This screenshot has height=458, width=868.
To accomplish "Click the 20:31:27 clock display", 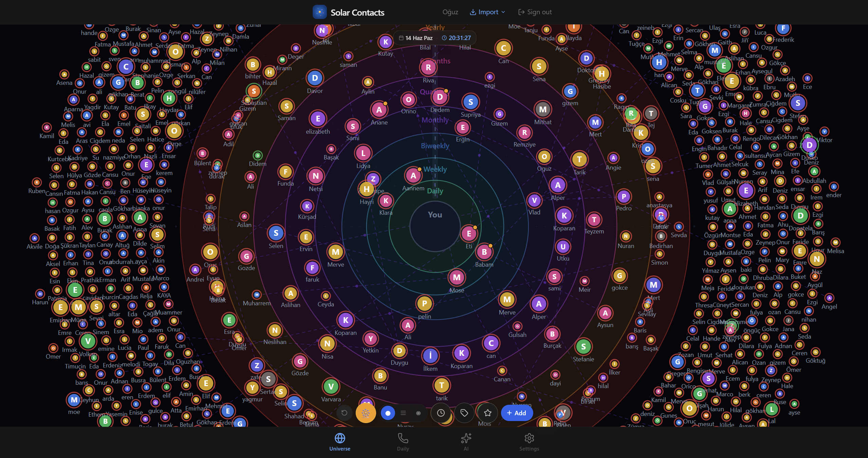I will 457,38.
